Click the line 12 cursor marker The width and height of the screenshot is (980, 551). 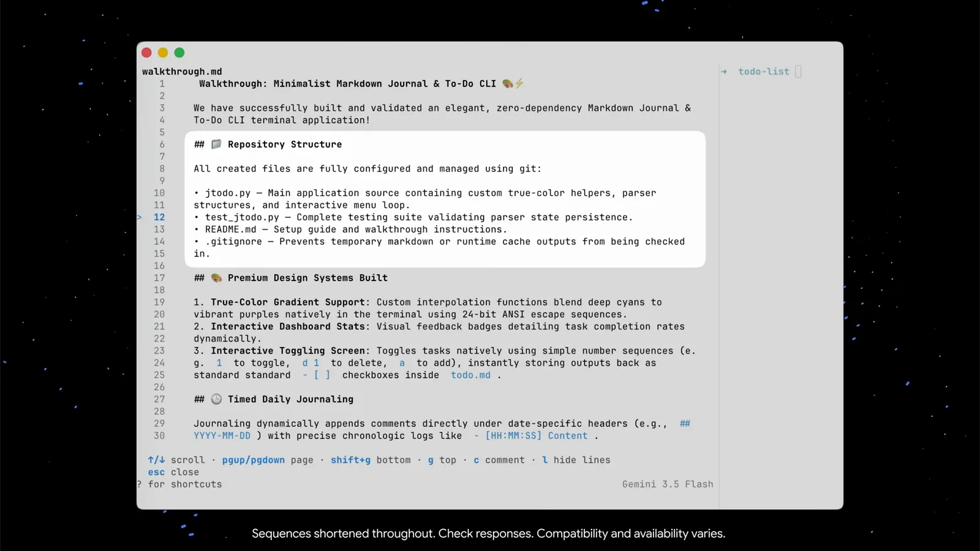pos(140,217)
